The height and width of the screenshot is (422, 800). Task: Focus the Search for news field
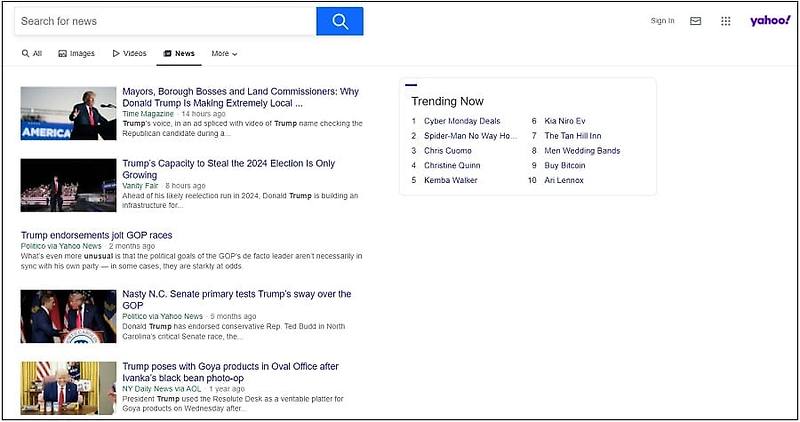[165, 21]
